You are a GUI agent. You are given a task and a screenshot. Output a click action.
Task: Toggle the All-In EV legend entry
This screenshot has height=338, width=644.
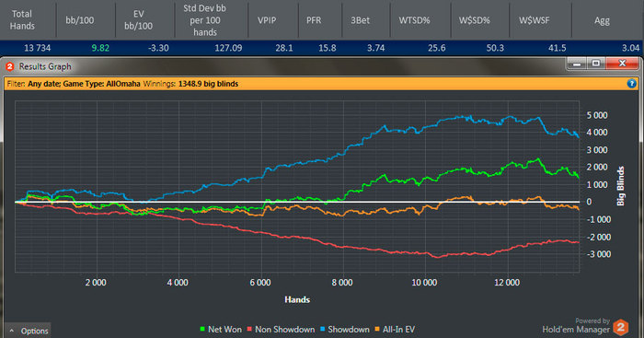[x=395, y=330]
